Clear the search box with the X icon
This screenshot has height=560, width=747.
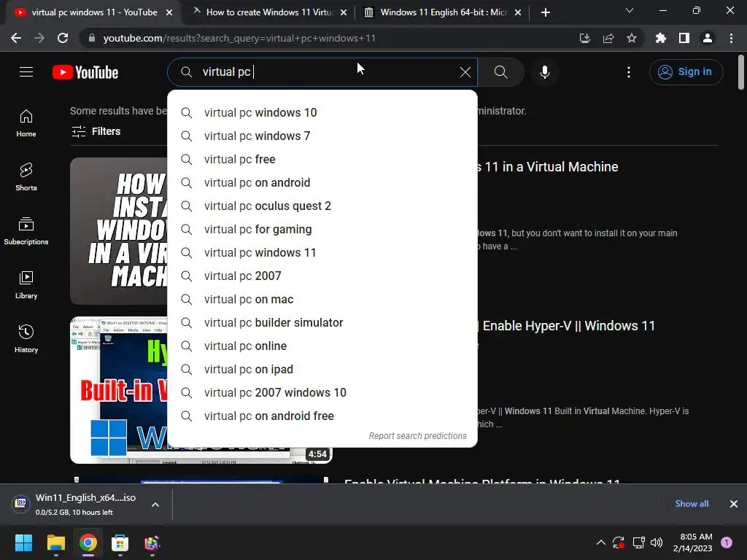[465, 72]
